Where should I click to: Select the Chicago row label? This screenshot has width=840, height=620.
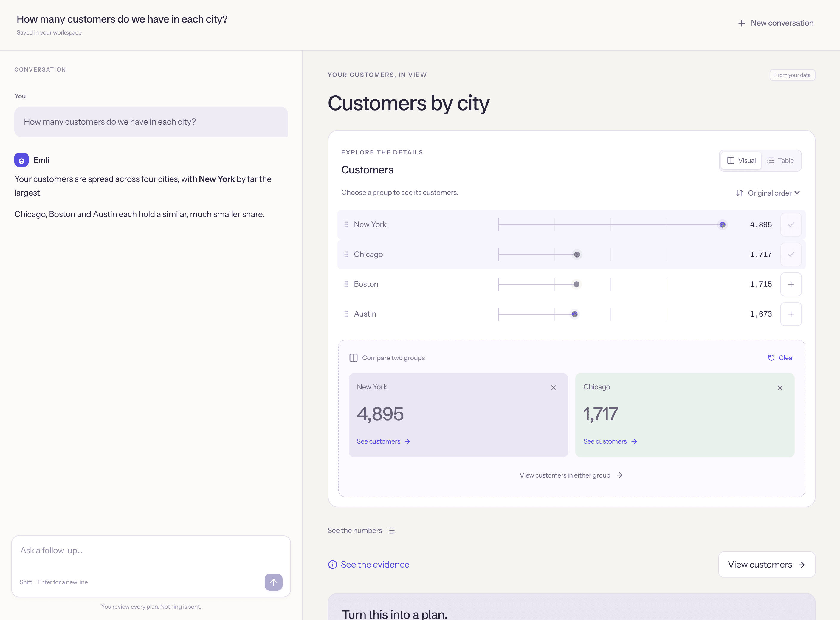point(368,255)
